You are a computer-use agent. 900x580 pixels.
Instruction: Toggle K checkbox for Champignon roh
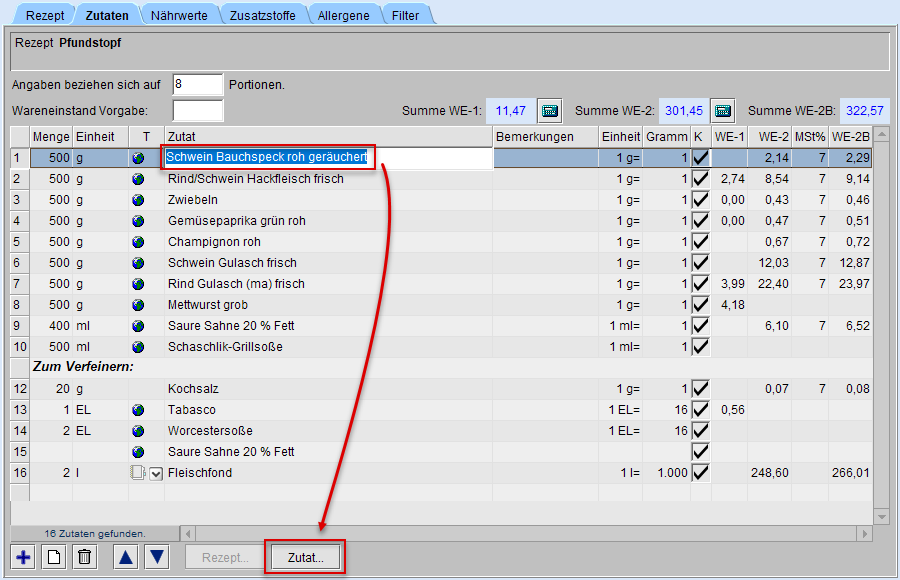[x=700, y=242]
